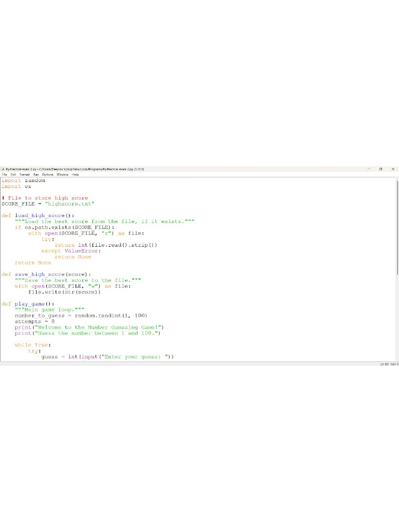The height and width of the screenshot is (532, 399).
Task: Click the 'Main game loop.' docstring
Action: [49, 310]
